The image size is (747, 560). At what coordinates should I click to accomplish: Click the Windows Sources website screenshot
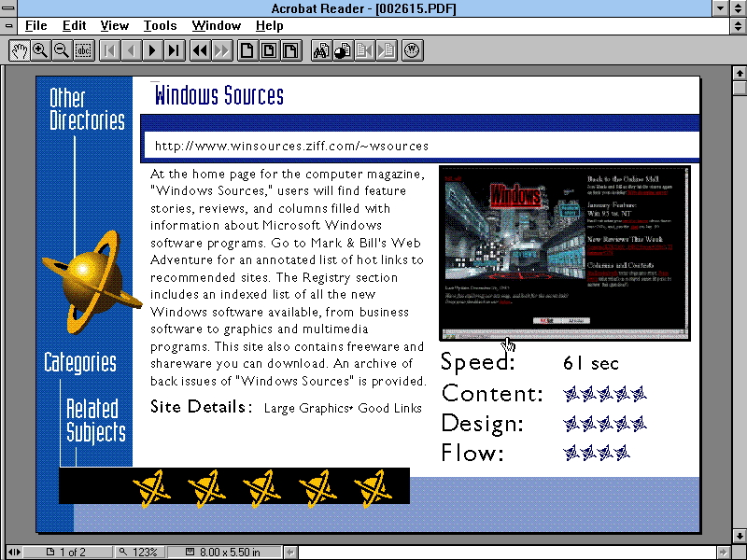point(565,253)
